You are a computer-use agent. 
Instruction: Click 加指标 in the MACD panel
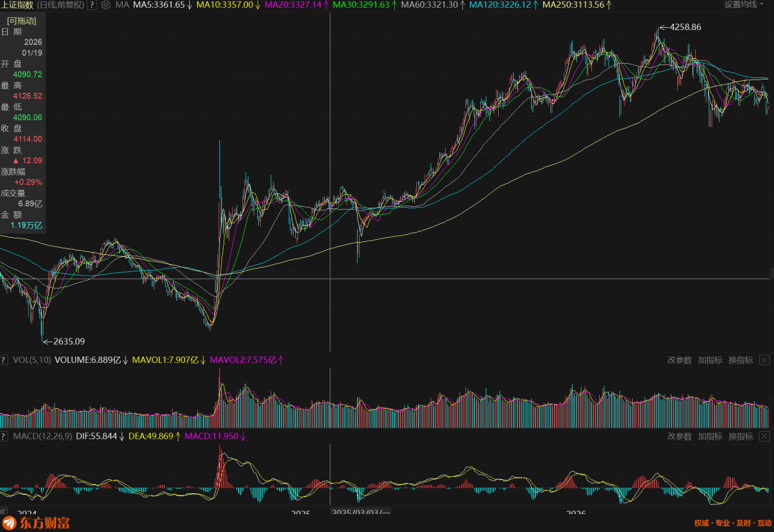point(709,436)
